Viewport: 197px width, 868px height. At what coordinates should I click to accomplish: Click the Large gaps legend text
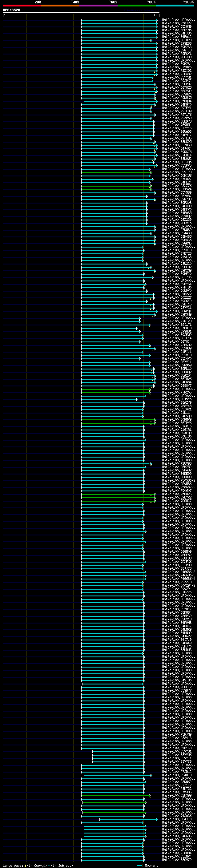38,866
